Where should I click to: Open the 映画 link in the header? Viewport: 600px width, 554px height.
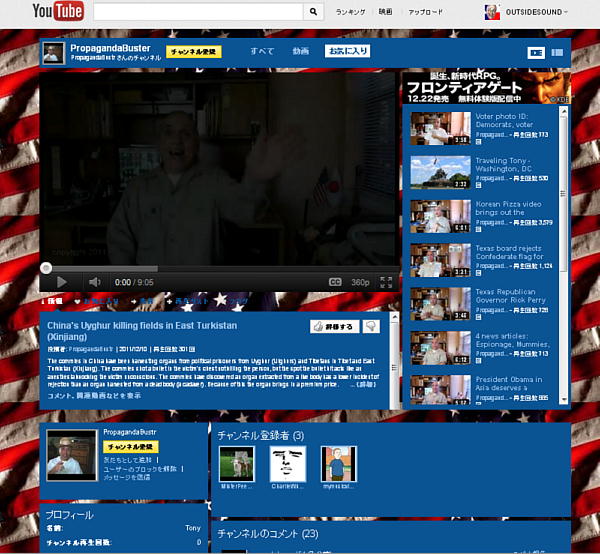click(385, 12)
